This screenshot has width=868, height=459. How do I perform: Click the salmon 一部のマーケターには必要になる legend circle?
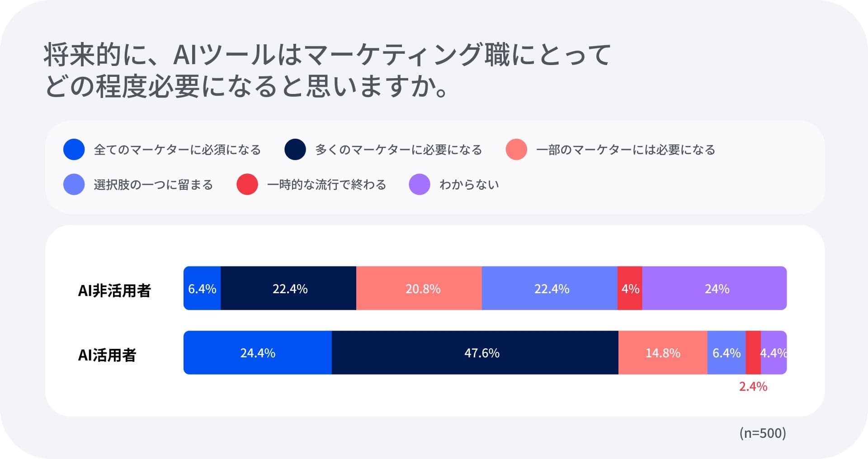516,150
